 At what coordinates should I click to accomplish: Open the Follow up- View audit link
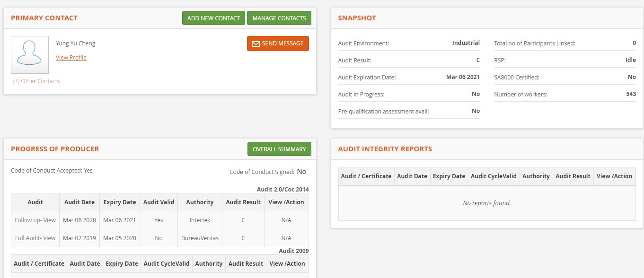coord(35,220)
